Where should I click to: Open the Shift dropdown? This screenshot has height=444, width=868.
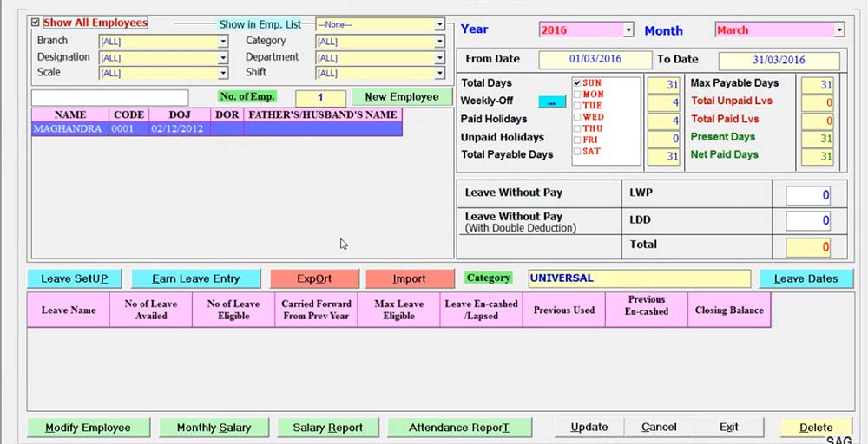[x=439, y=73]
